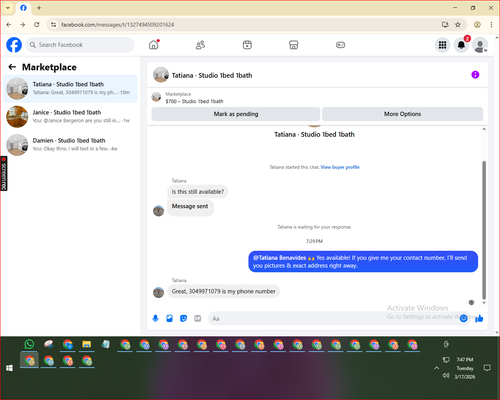This screenshot has height=400, width=500.
Task: Click Tatiana's avatar beside the phone number message
Action: coord(158,292)
